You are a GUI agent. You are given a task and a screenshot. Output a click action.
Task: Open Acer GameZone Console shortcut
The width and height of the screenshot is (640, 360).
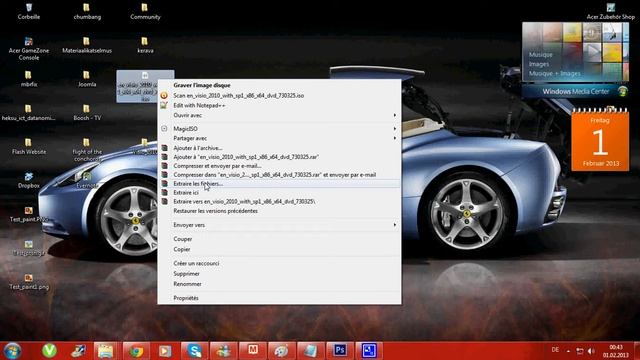(29, 49)
